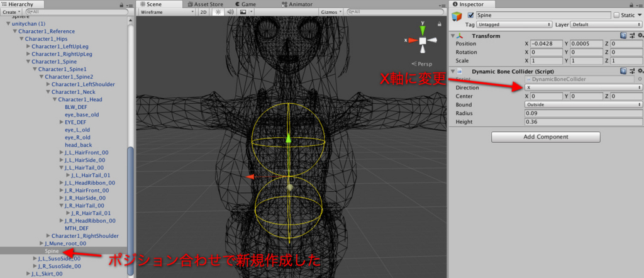Click the Hierarchy vertical scrollbar

pyautogui.click(x=131, y=211)
